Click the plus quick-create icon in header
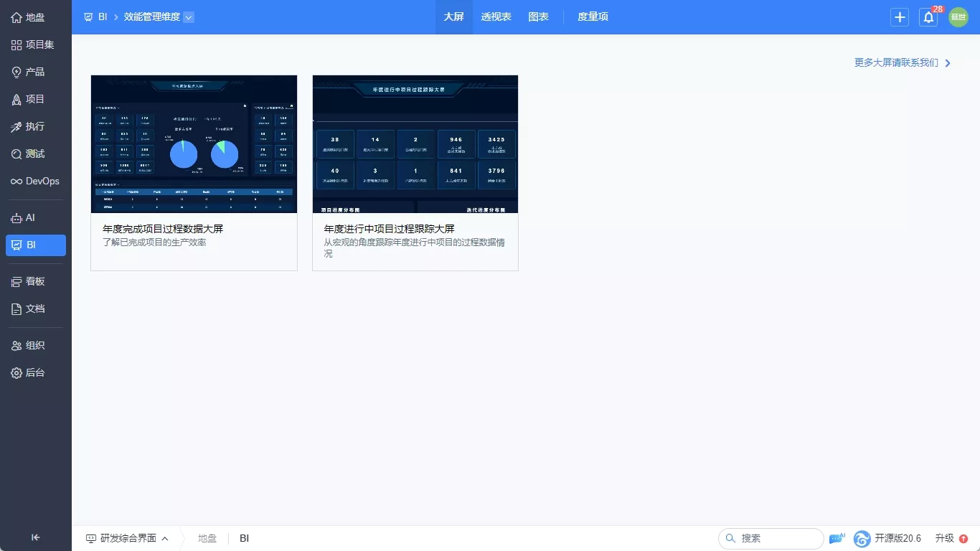This screenshot has width=980, height=551. pyautogui.click(x=900, y=17)
